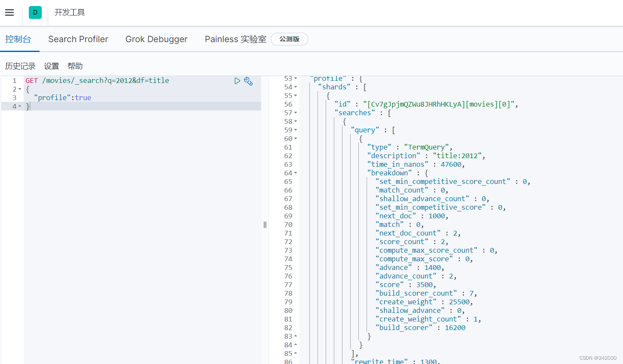Click the green D space avatar
623x364 pixels.
point(35,12)
